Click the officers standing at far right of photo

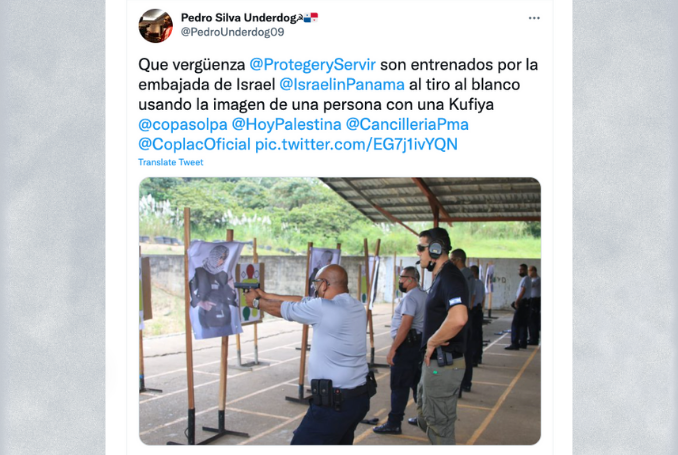point(524,306)
